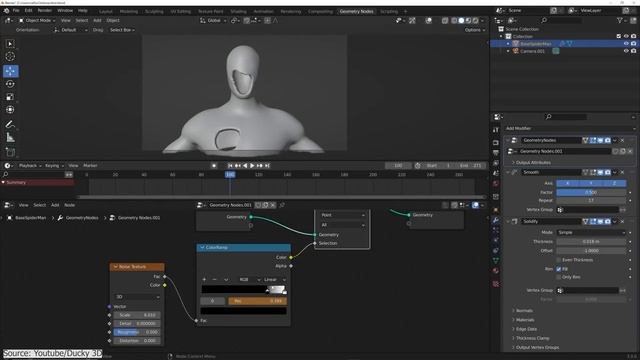Activate the Scale tool
The width and height of the screenshot is (640, 360).
tap(10, 97)
